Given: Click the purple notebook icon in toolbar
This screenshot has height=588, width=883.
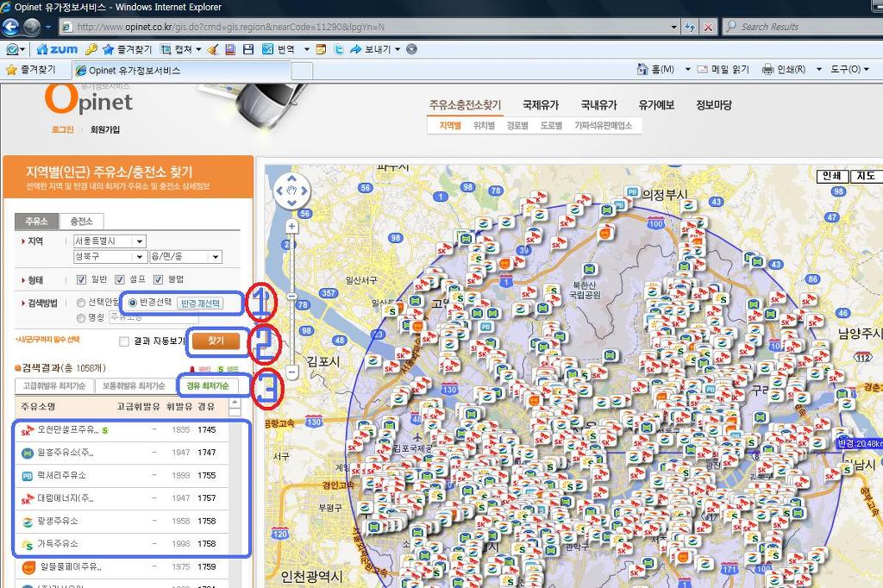Looking at the screenshot, I should pos(229,49).
